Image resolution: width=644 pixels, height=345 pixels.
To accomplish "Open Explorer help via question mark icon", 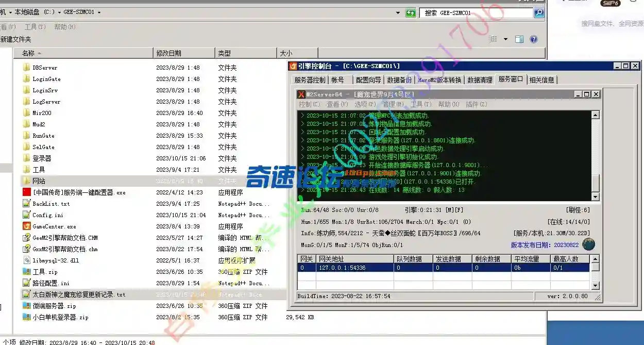I will 534,39.
